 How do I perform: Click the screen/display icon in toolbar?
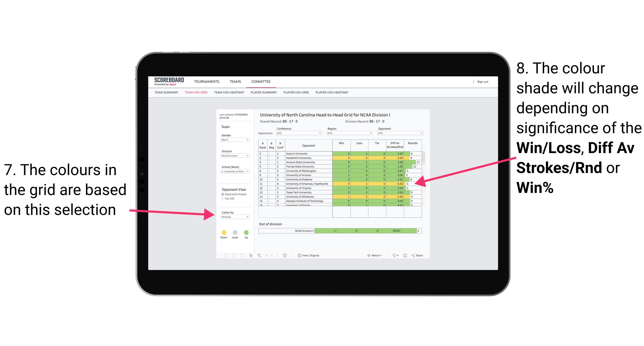tap(394, 255)
